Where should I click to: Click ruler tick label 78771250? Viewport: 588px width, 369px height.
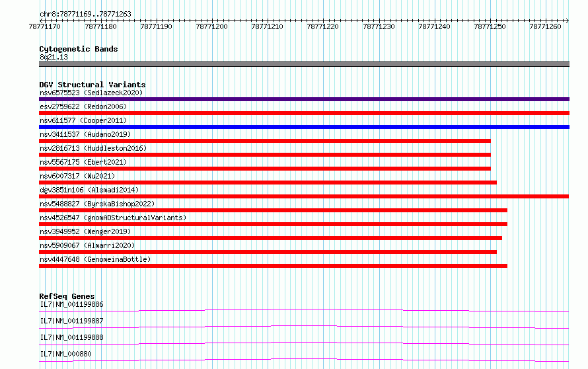coord(490,26)
